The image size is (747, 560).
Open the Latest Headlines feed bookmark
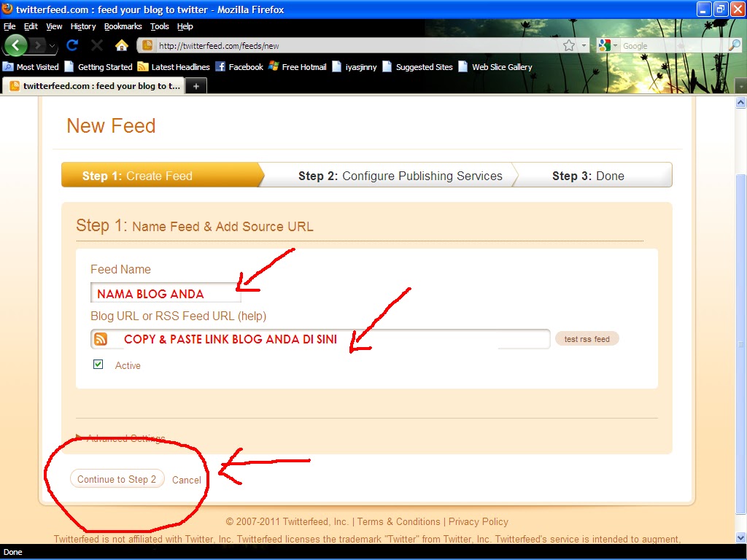[x=174, y=66]
